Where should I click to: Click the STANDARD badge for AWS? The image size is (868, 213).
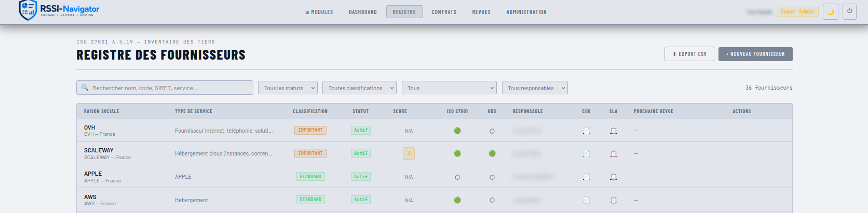pyautogui.click(x=310, y=200)
